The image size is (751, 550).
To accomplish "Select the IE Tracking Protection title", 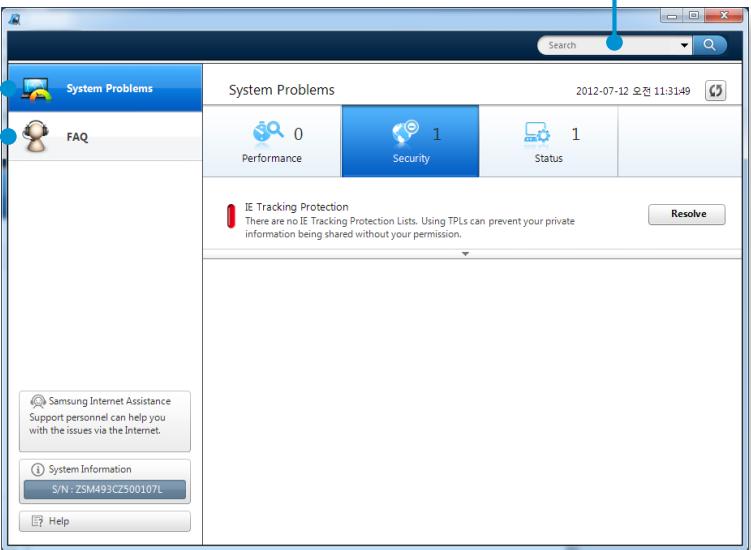I will coord(296,207).
